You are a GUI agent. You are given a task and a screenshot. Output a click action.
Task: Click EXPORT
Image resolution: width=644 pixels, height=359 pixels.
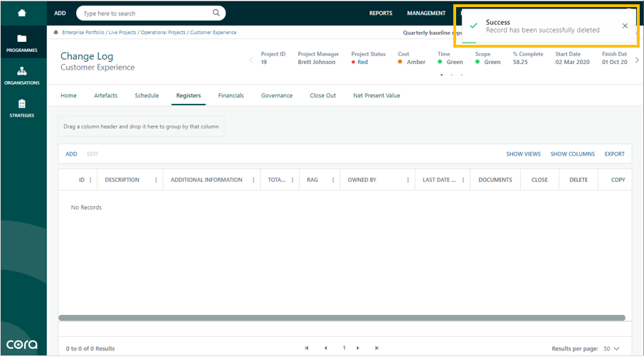[x=614, y=154]
